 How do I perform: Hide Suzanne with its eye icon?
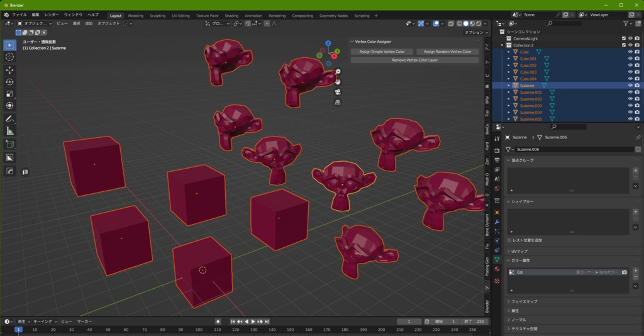click(630, 86)
